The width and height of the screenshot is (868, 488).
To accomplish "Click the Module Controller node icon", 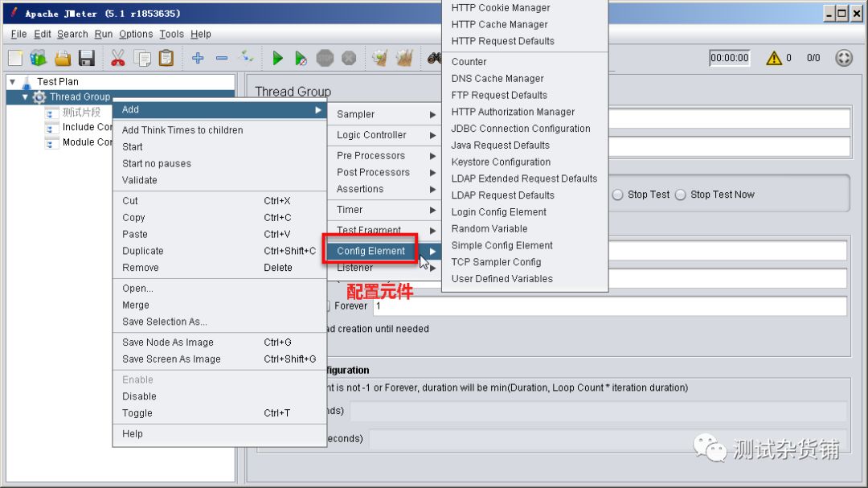I will pos(51,143).
